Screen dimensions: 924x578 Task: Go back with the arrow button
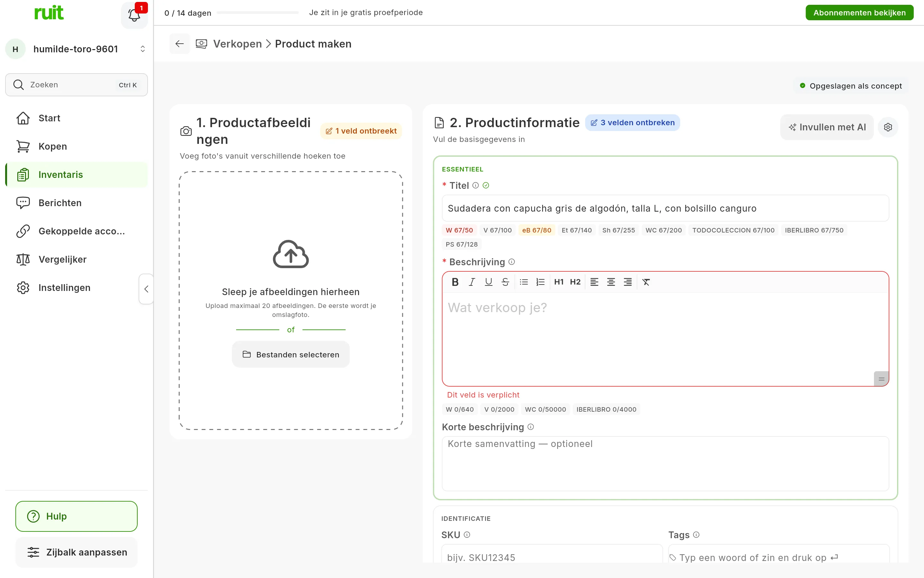coord(179,44)
